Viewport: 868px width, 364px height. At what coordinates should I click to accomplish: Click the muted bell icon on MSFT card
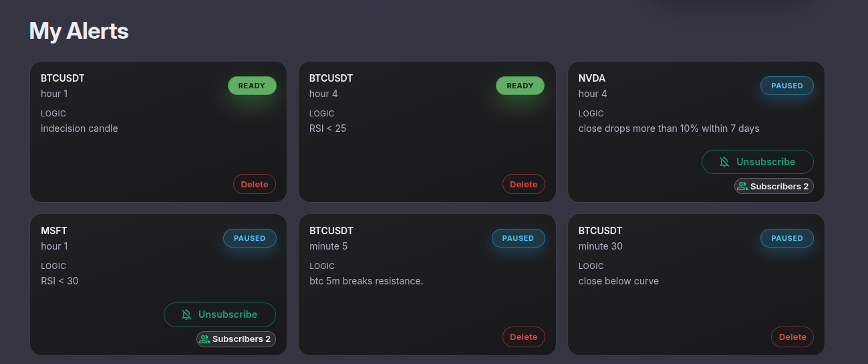click(186, 314)
